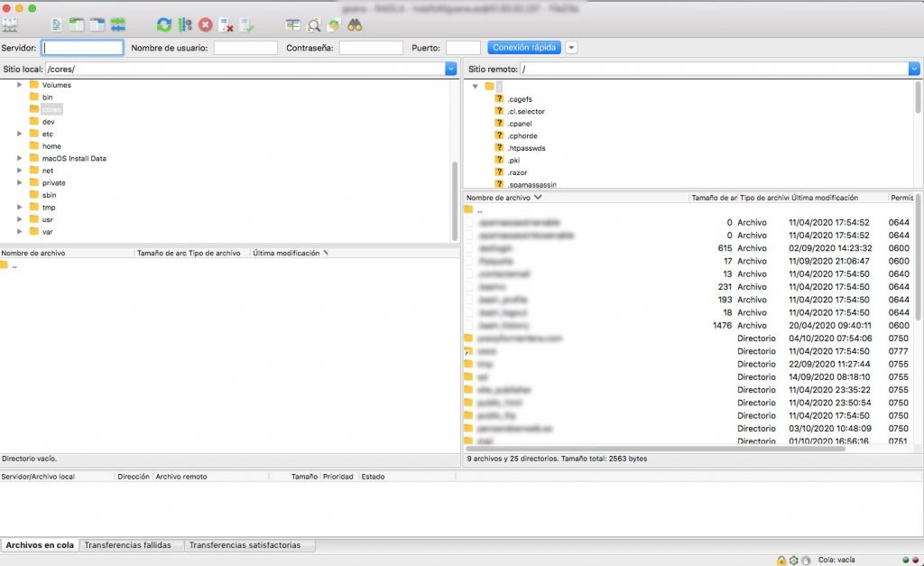
Task: Click the speed limits dial icon
Action: (x=806, y=560)
